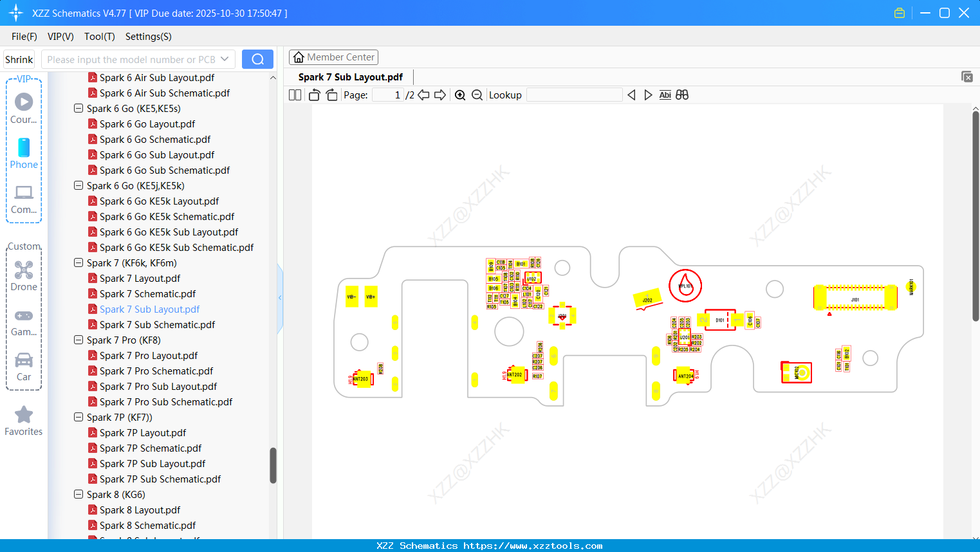Open the Drone schematics section
Screen dimensions: 980x552
pos(24,275)
